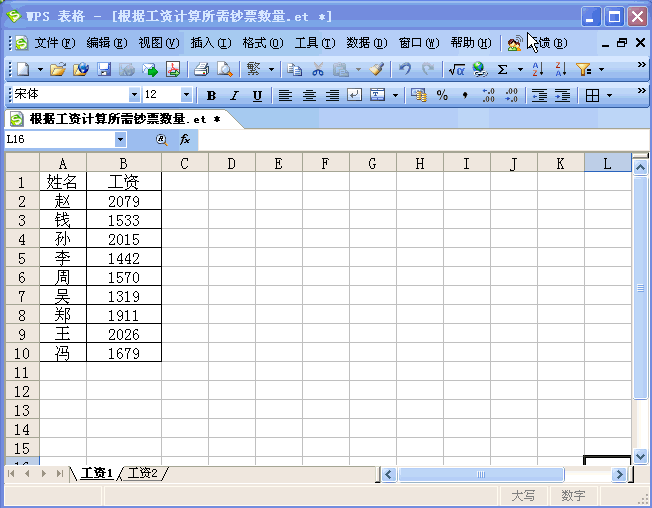Screen dimensions: 652x508
Task: Select column B header
Action: click(123, 163)
